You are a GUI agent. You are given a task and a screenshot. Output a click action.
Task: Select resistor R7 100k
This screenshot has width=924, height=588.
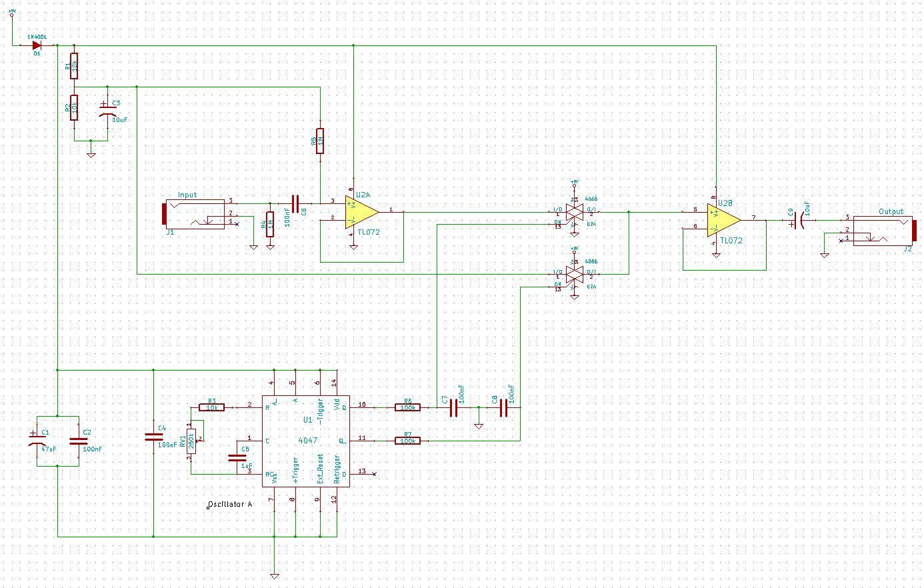[x=407, y=441]
